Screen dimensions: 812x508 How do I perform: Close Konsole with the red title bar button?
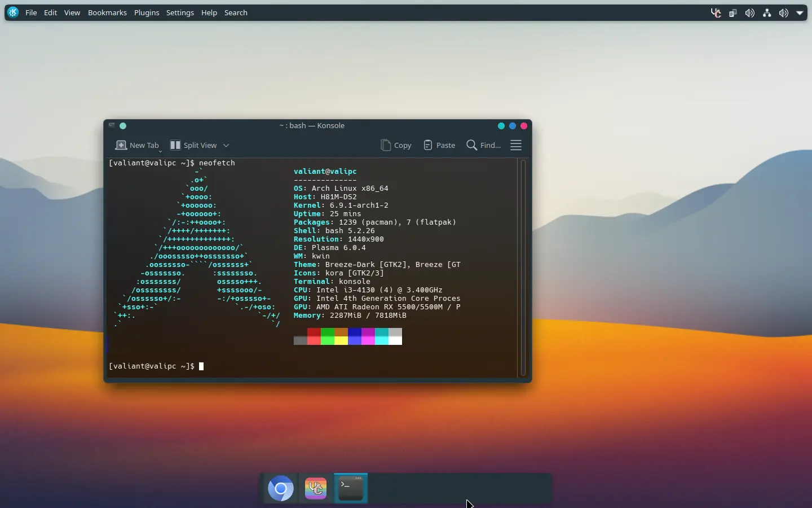[x=524, y=126]
